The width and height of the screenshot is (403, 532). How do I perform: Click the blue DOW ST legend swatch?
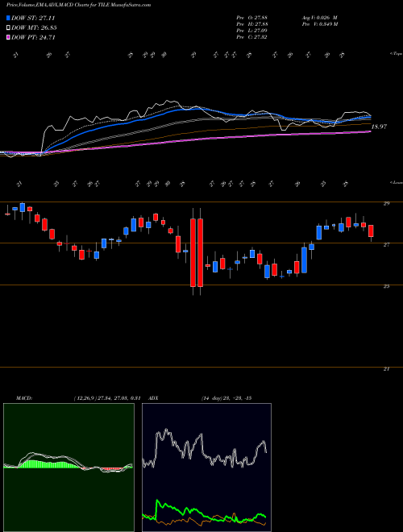coord(8,18)
